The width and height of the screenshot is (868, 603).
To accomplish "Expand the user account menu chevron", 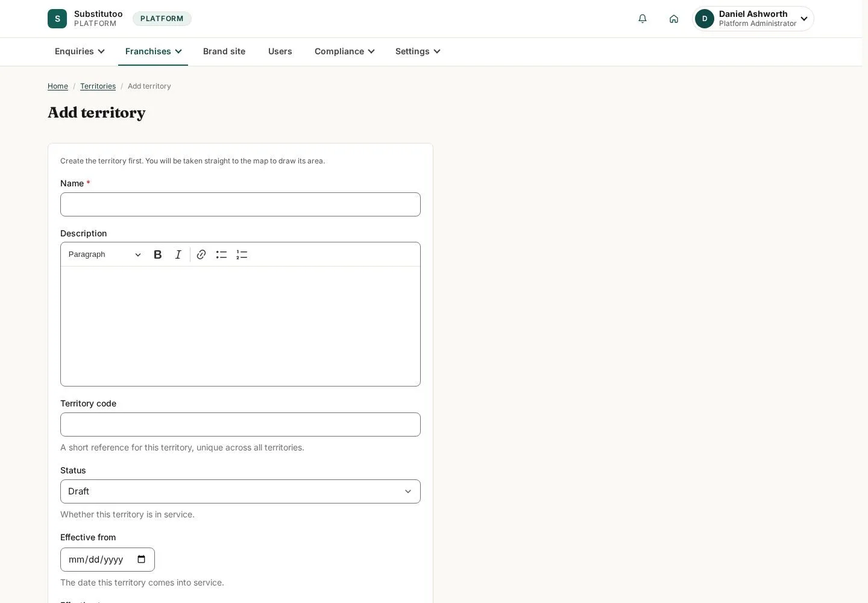I will click(x=804, y=19).
